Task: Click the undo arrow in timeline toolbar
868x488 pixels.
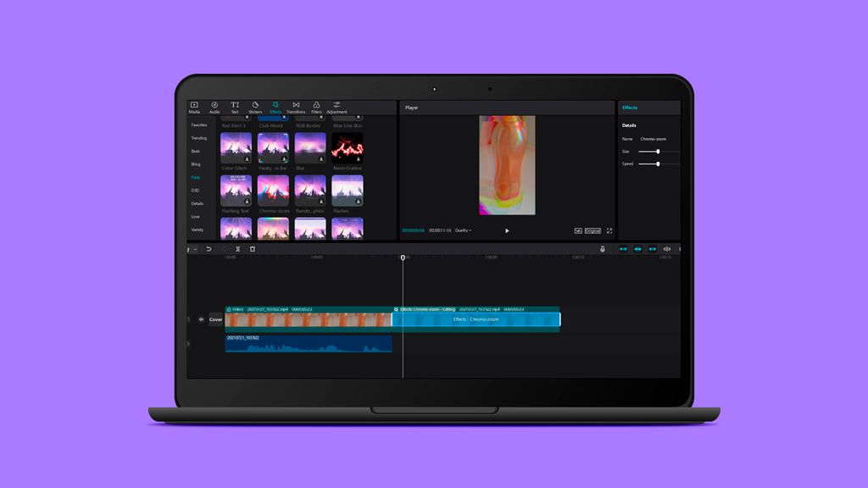Action: 209,249
